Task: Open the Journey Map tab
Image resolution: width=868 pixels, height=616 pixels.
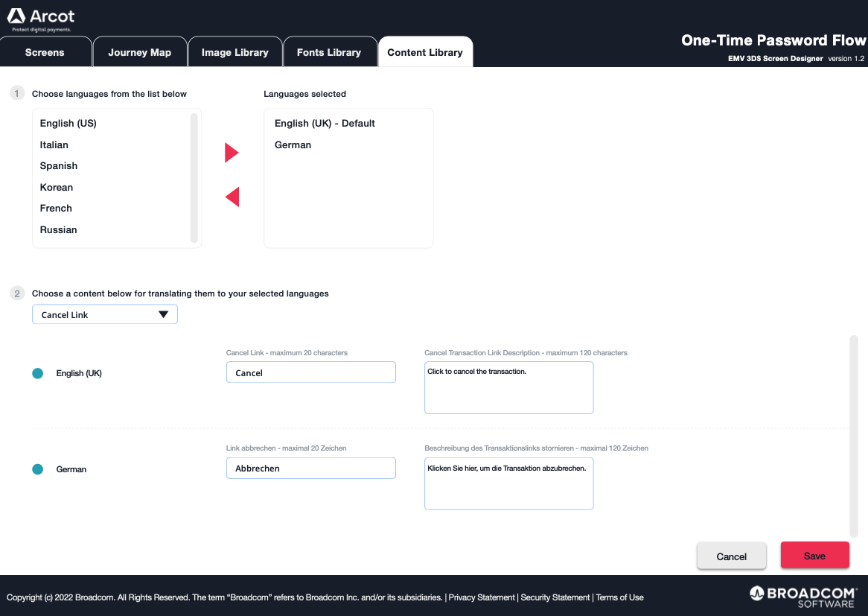Action: point(139,53)
